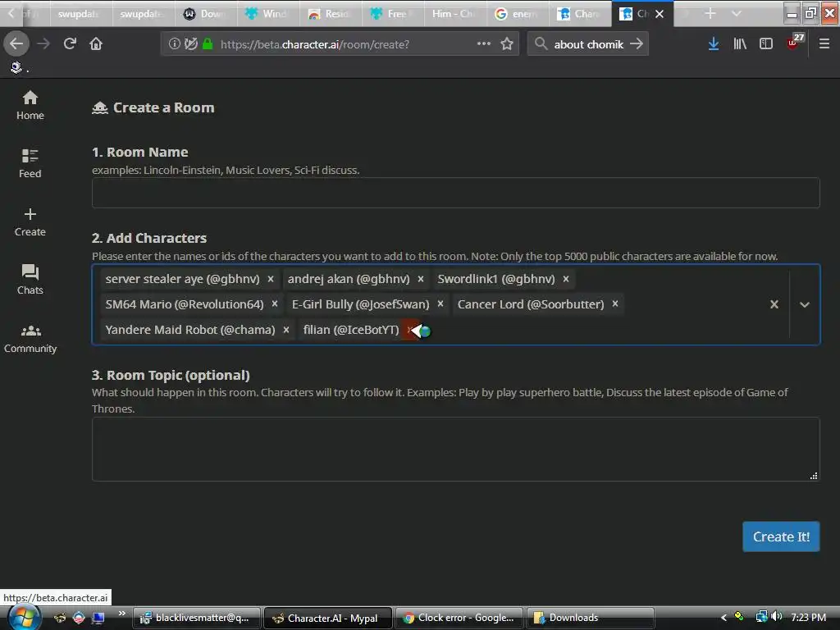Open Clock error Google taskbar item

point(461,618)
